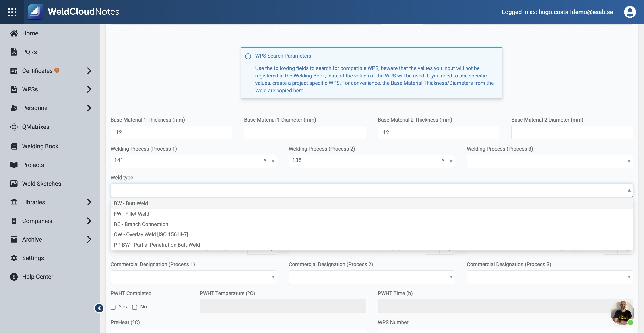
Task: Open the user account avatar icon
Action: click(630, 12)
